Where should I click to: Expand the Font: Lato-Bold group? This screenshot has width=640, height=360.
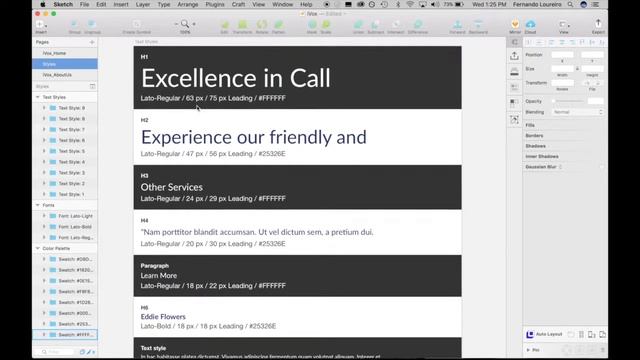point(44,227)
